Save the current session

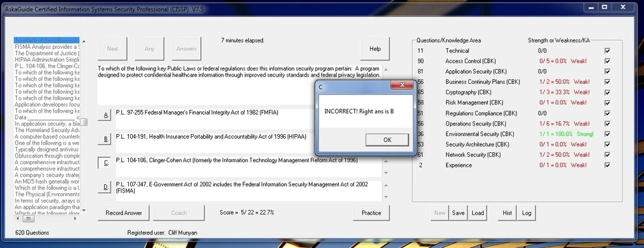tap(458, 212)
